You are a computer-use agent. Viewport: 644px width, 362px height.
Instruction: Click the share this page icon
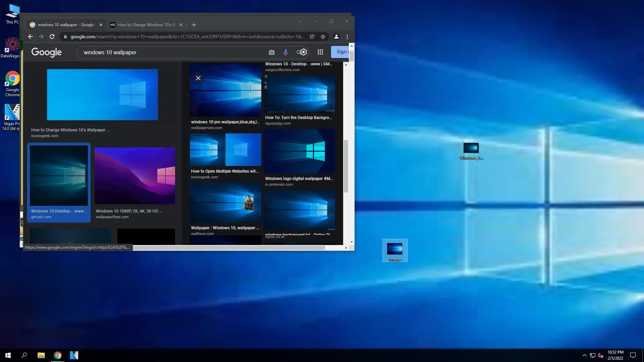(312, 37)
